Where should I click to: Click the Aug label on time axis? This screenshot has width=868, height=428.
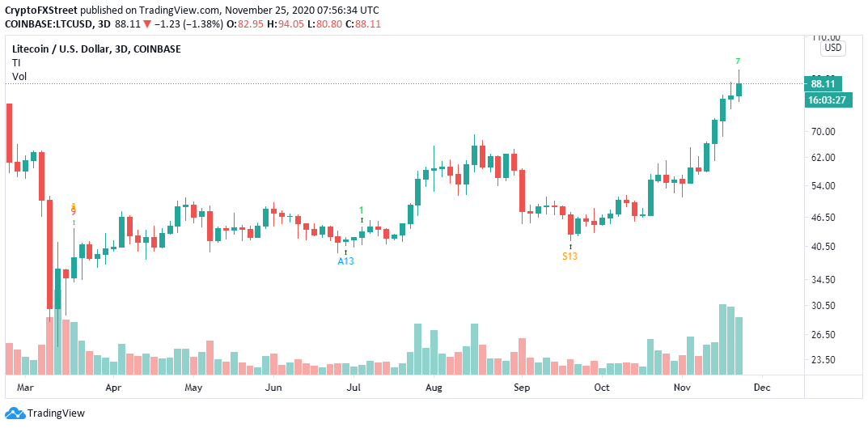434,388
